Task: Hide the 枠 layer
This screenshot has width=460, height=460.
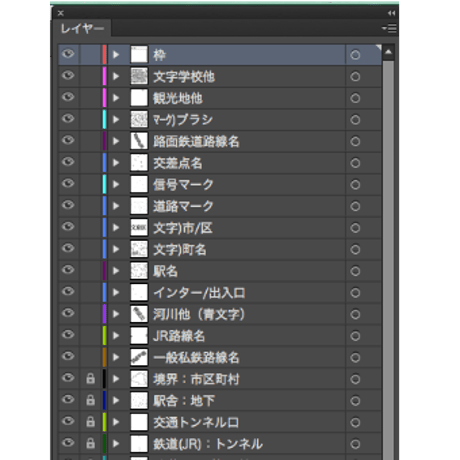Action: (x=68, y=54)
